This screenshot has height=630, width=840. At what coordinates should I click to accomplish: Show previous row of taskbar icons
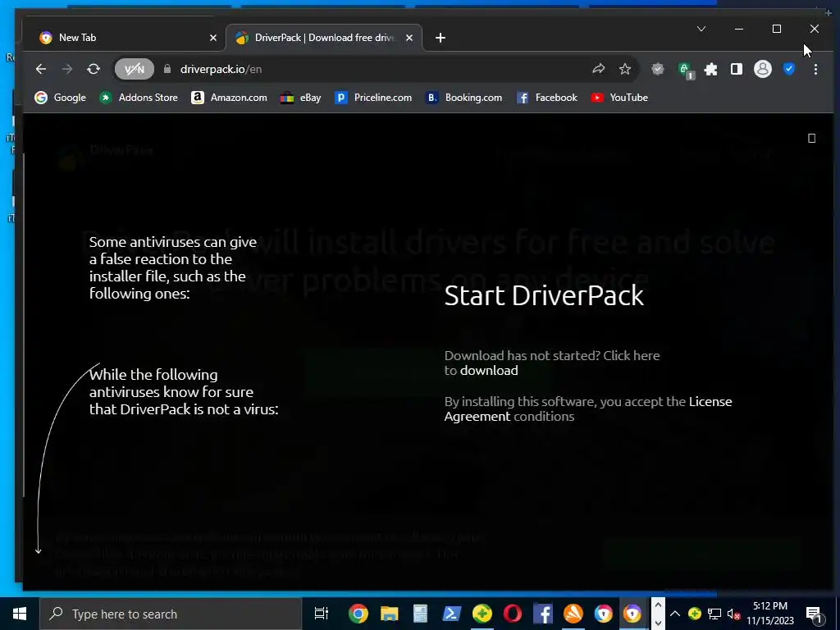[x=658, y=605]
